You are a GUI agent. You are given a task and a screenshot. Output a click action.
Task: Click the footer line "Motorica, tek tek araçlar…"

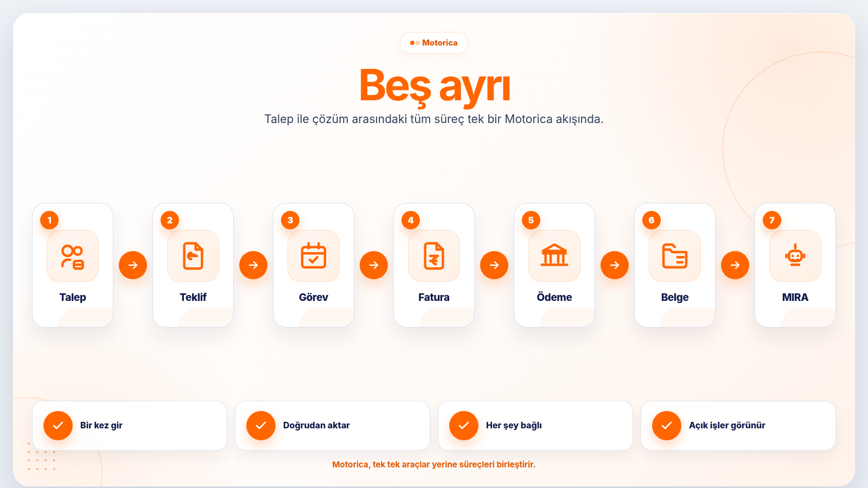click(x=434, y=465)
